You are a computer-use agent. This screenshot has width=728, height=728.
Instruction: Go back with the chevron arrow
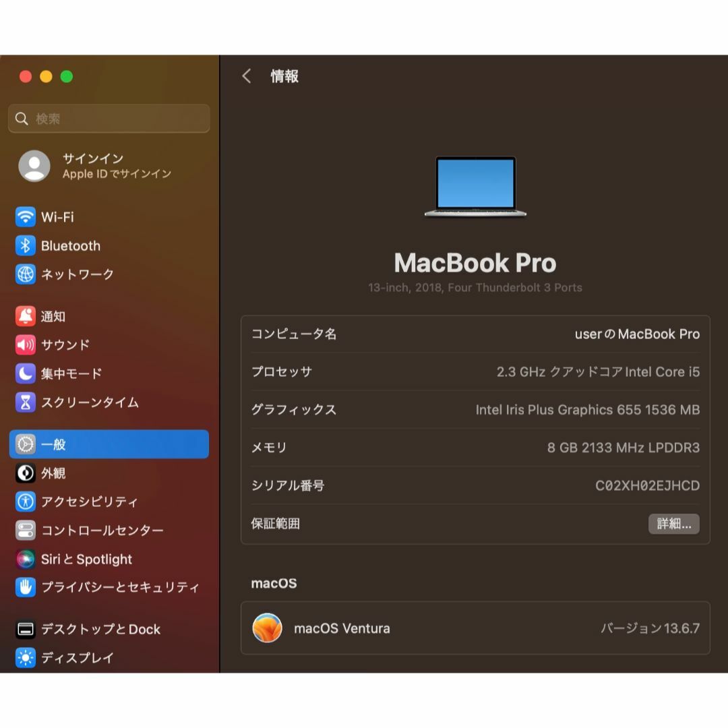(x=247, y=76)
